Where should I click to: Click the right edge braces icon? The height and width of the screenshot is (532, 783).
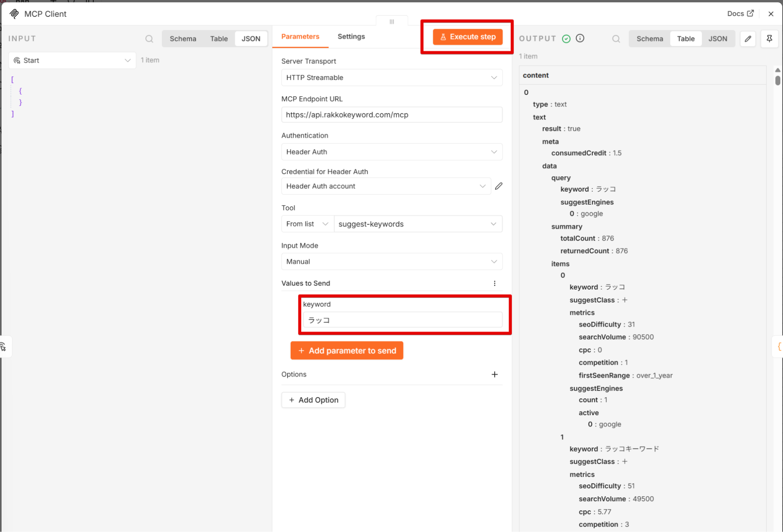(x=779, y=347)
